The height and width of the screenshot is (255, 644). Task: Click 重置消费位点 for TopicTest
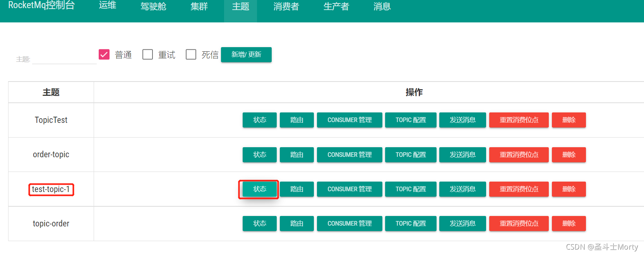(x=519, y=120)
